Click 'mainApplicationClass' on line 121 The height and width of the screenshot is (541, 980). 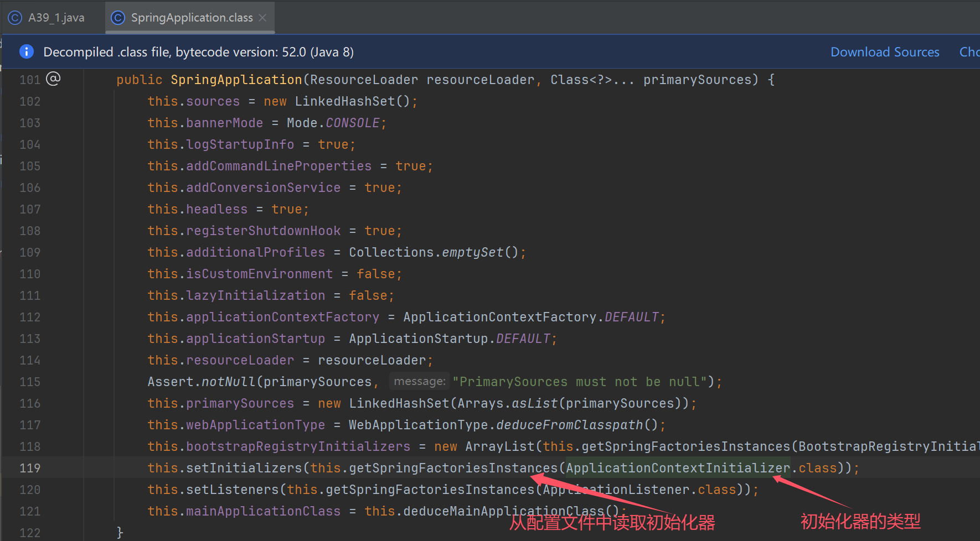tap(263, 511)
